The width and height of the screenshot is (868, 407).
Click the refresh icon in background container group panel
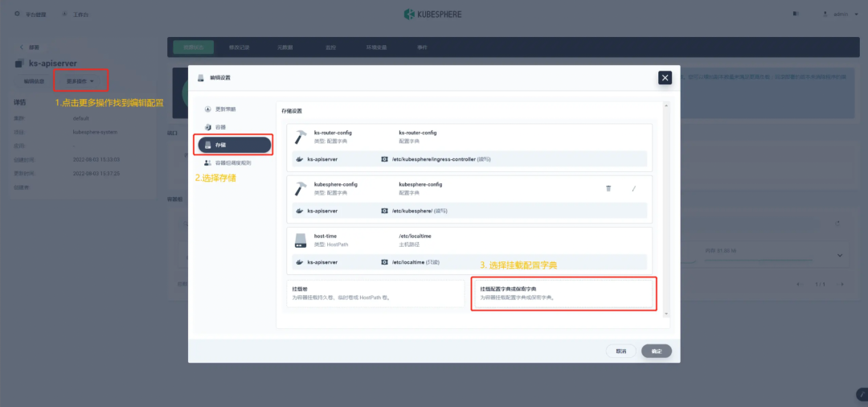(837, 223)
